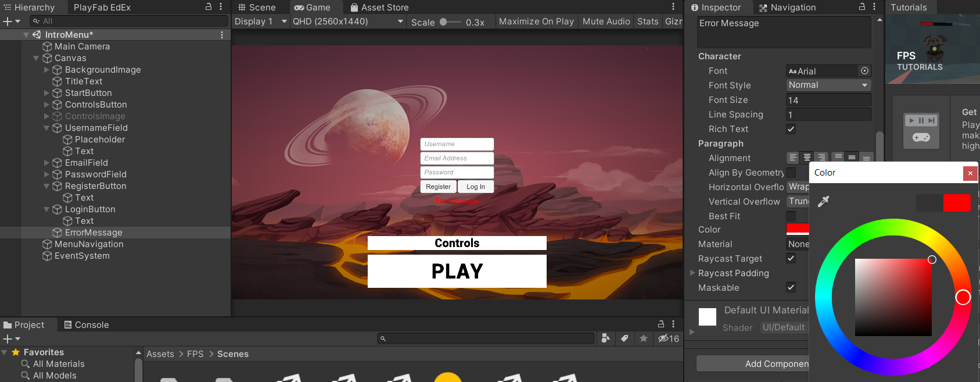Click the Search by Label tag icon
980x382 pixels.
pos(624,338)
